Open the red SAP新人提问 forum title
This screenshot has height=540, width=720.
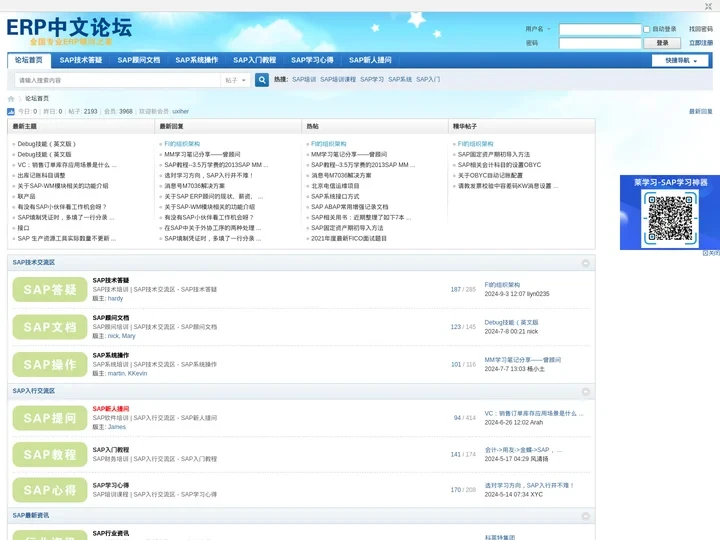pos(111,409)
